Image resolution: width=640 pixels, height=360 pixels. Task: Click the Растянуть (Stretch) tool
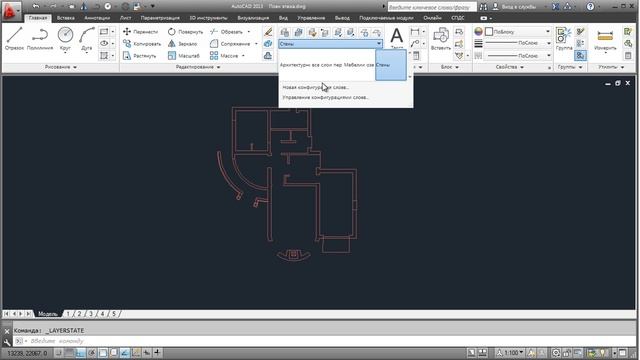tap(140, 56)
